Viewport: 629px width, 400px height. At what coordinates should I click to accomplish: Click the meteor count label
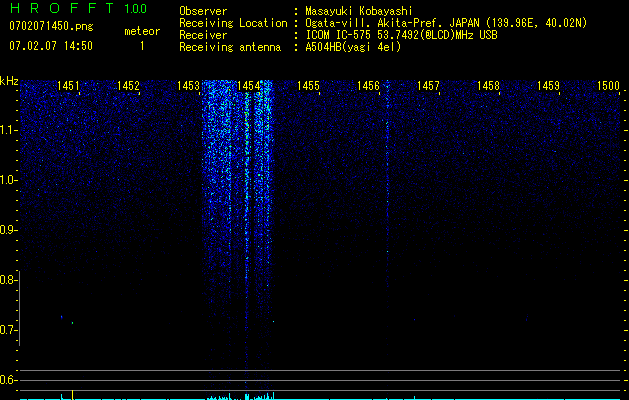click(142, 31)
